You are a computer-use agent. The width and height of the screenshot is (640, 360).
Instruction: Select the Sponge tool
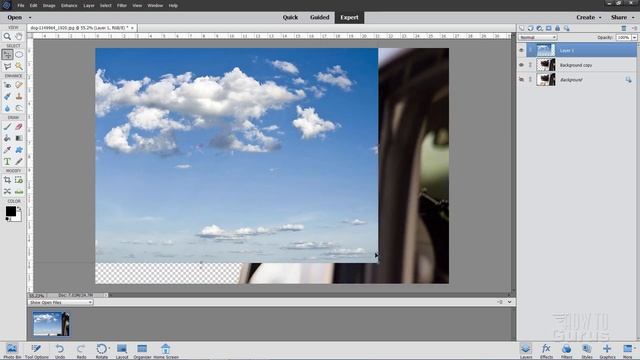tap(19, 108)
